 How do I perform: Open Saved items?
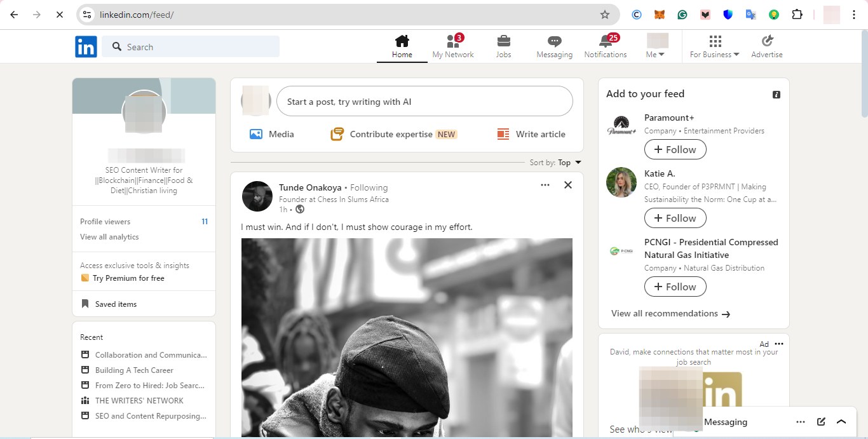click(x=109, y=304)
